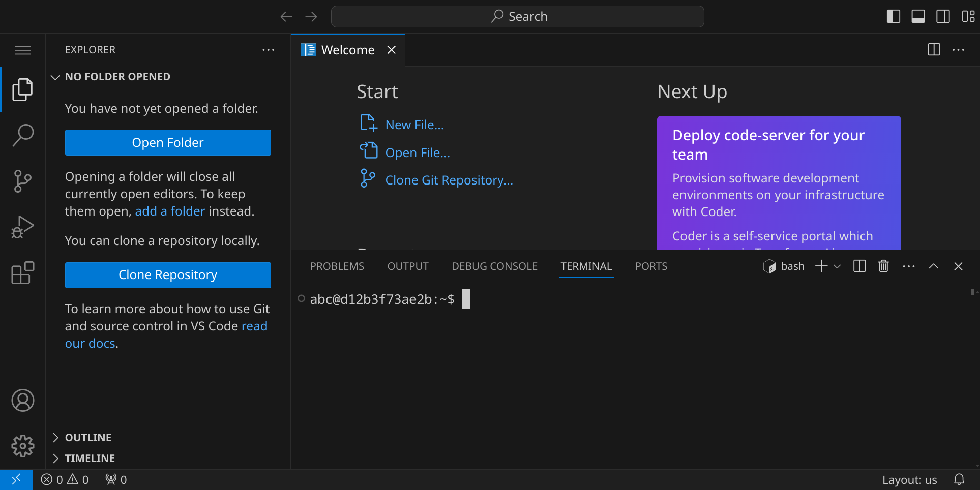Toggle the secondary side bar visibility
Screen dimensions: 980x490
pos(943,17)
